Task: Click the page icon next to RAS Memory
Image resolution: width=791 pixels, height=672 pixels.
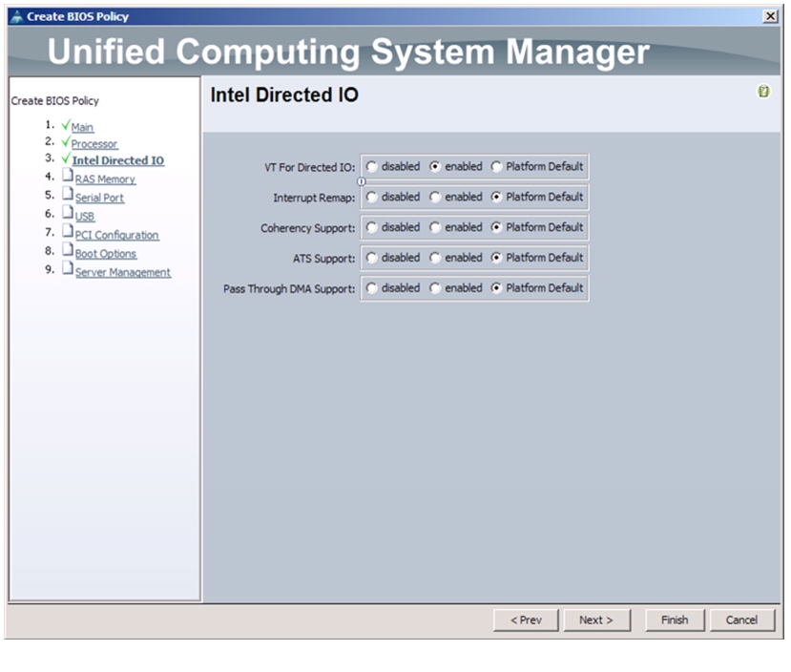Action: tap(68, 175)
